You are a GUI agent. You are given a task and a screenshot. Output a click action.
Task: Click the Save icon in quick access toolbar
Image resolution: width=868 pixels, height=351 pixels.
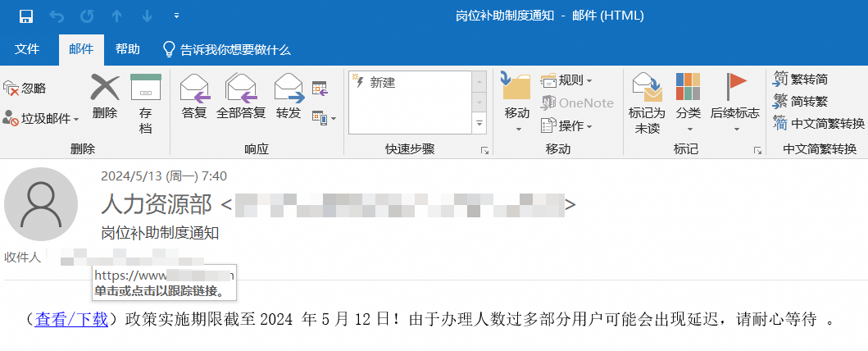pyautogui.click(x=25, y=16)
